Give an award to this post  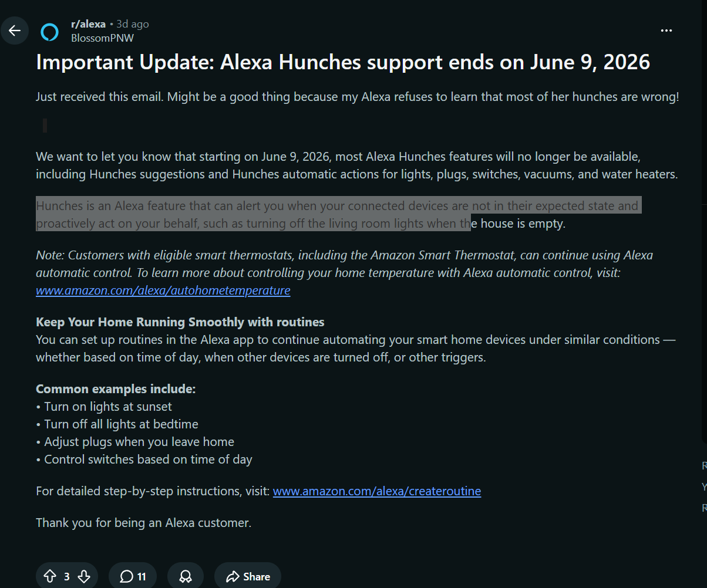coord(186,577)
